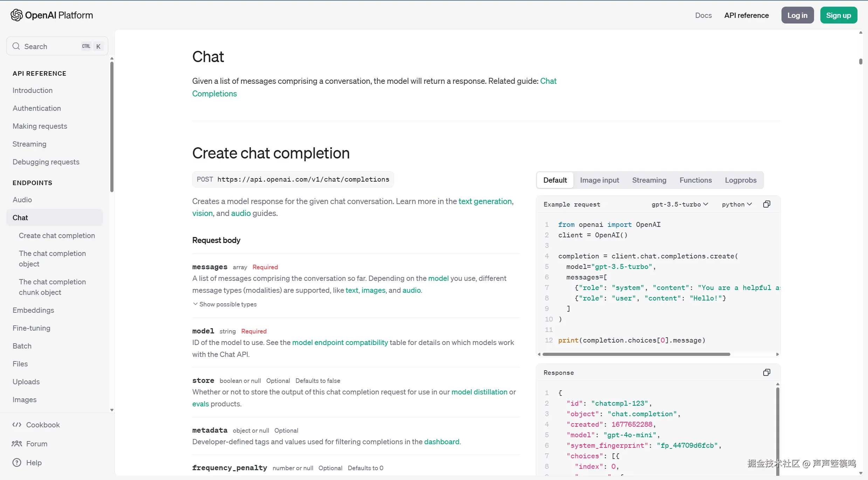Select Streaming in the sidebar

pyautogui.click(x=29, y=144)
